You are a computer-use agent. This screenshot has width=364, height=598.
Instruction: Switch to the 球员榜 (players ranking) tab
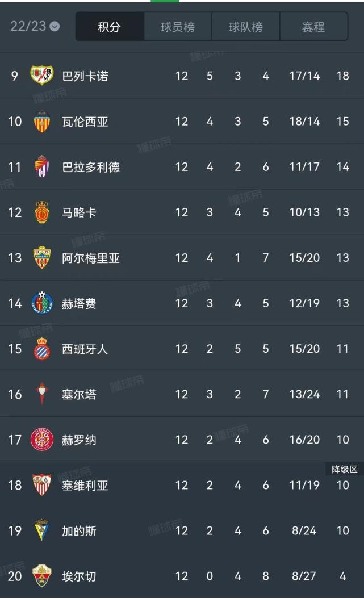pos(177,26)
